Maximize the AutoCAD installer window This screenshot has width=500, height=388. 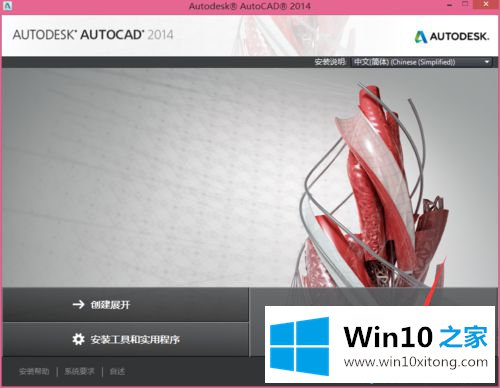click(465, 5)
